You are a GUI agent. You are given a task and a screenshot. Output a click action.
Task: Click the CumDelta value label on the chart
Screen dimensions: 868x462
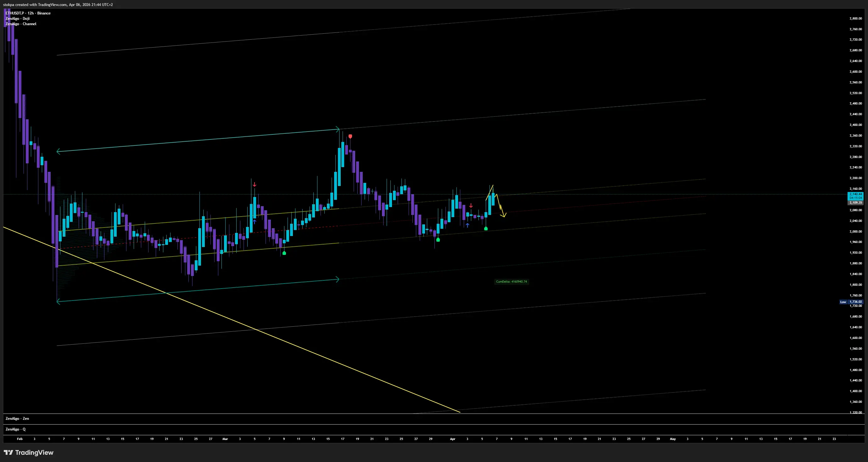(x=511, y=282)
